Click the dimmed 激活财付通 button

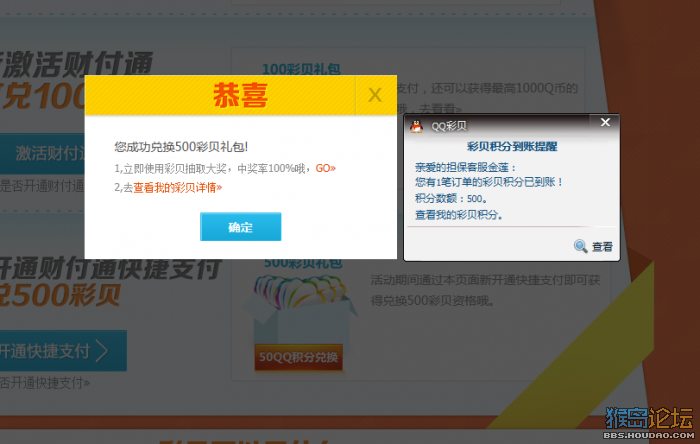(x=42, y=154)
